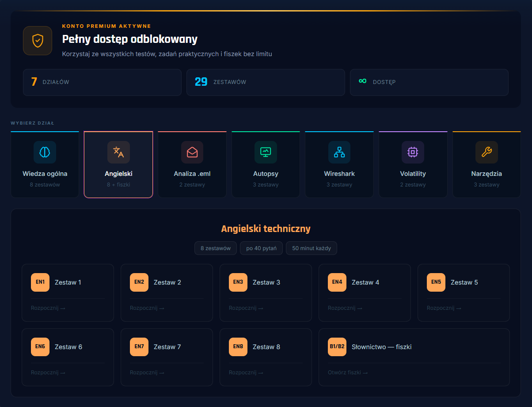Viewport: 532px width, 407px height.
Task: Click the chip icon for Volatility
Action: [413, 152]
